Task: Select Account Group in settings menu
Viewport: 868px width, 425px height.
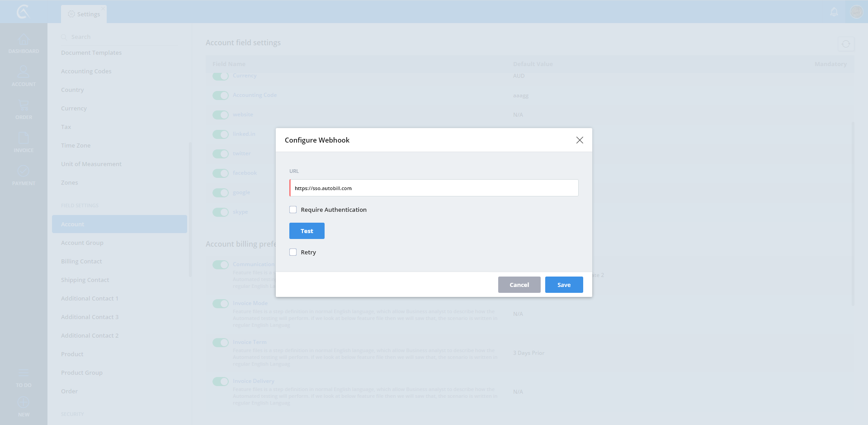Action: pyautogui.click(x=82, y=243)
